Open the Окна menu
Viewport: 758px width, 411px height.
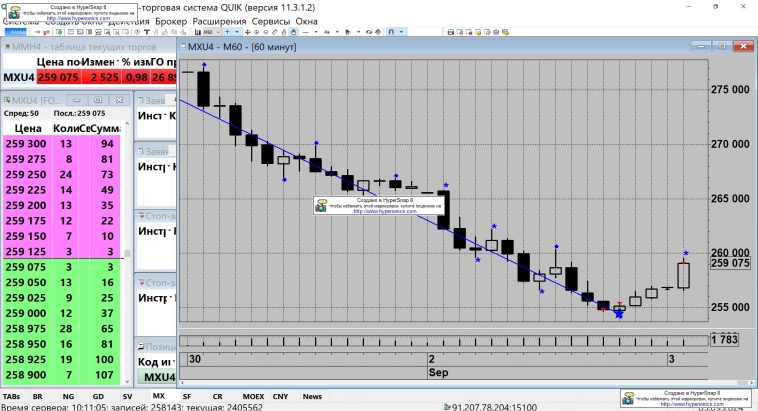306,22
